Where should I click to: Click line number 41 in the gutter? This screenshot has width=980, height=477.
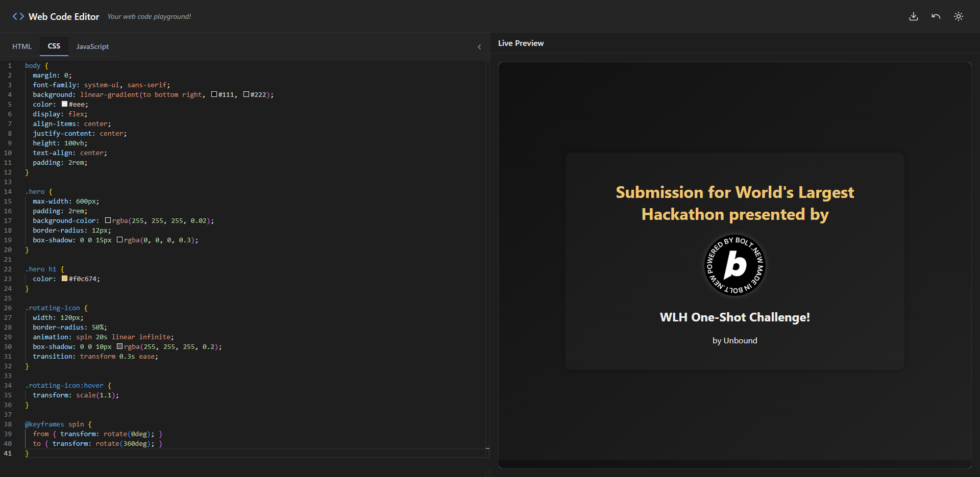(x=8, y=453)
